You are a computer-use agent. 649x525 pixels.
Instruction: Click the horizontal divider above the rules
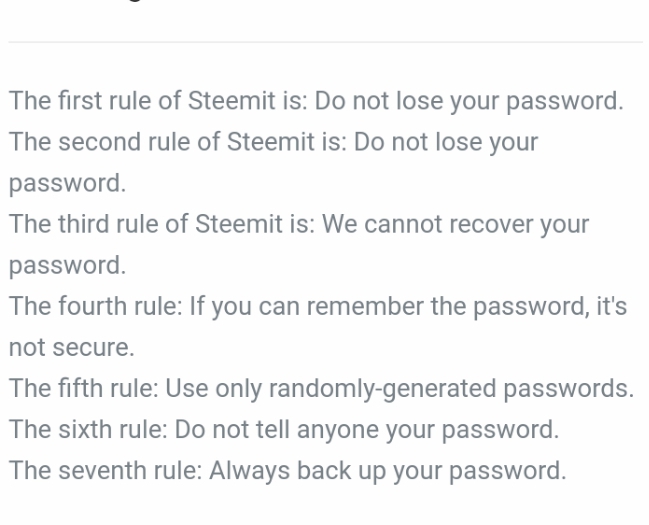pos(324,42)
